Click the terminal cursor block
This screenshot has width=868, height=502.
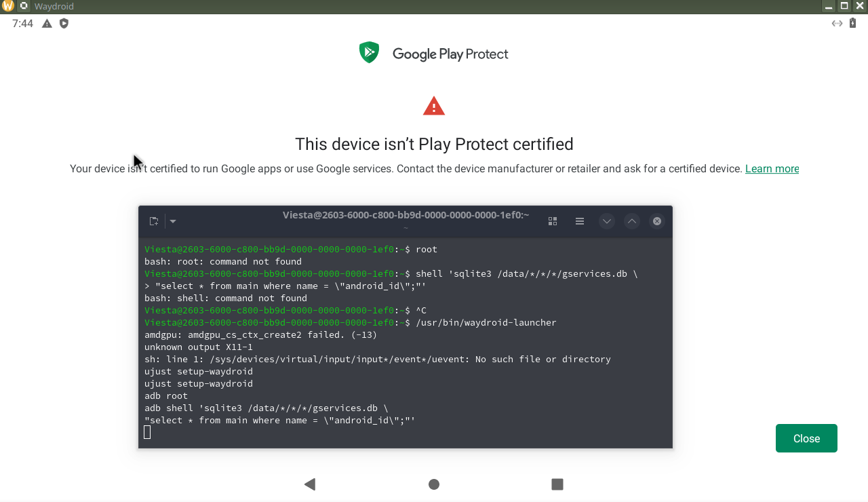tap(147, 432)
